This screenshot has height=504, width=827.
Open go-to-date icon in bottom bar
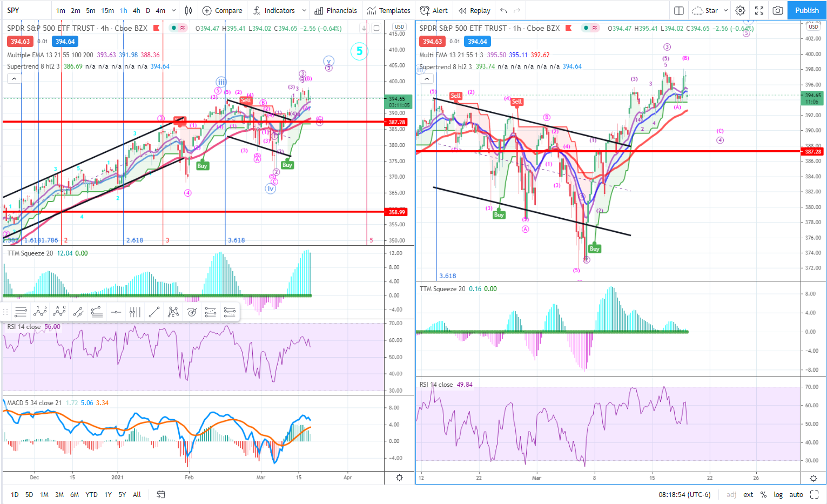click(x=160, y=494)
